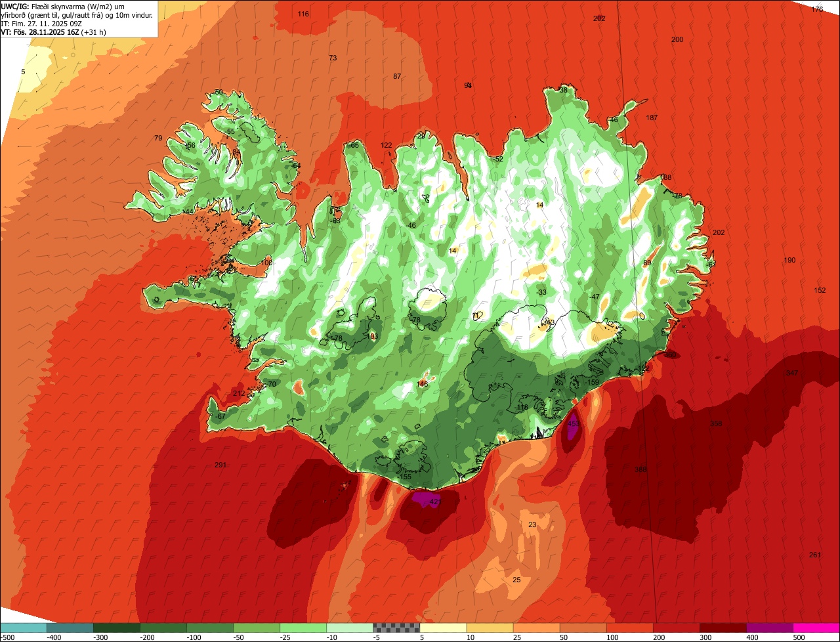Click the map value '-33' in the eastern highlands

coord(541,293)
